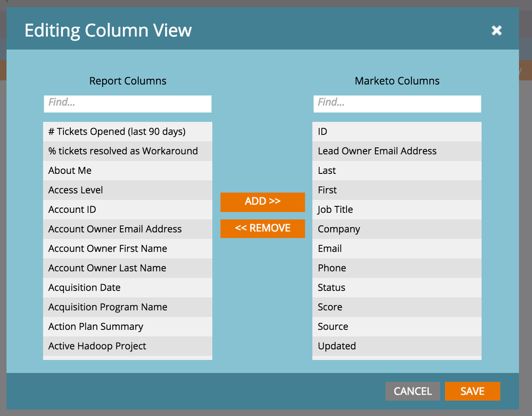Focus the Report Columns Find field
Viewport: 532px width, 416px height.
[x=128, y=104]
